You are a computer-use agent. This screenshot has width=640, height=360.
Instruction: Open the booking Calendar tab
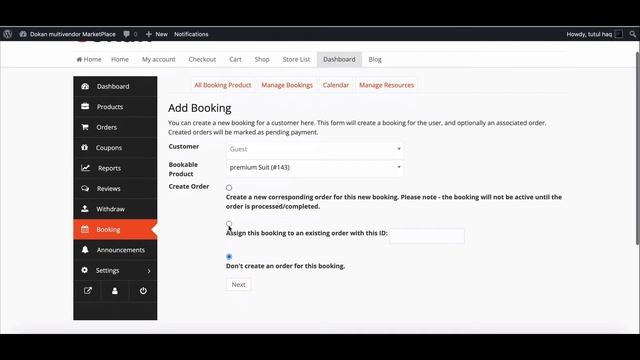(x=336, y=85)
